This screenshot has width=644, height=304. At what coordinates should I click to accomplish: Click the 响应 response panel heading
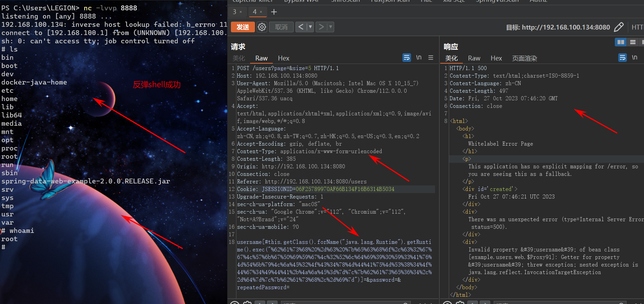(451, 46)
